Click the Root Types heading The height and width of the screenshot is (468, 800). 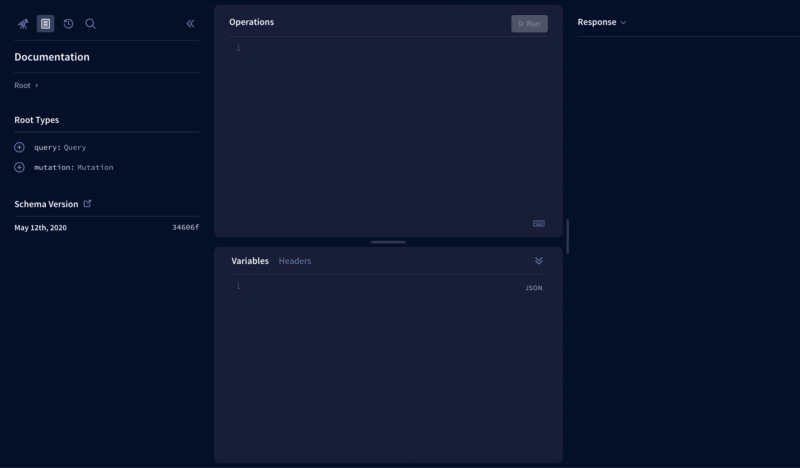point(37,120)
